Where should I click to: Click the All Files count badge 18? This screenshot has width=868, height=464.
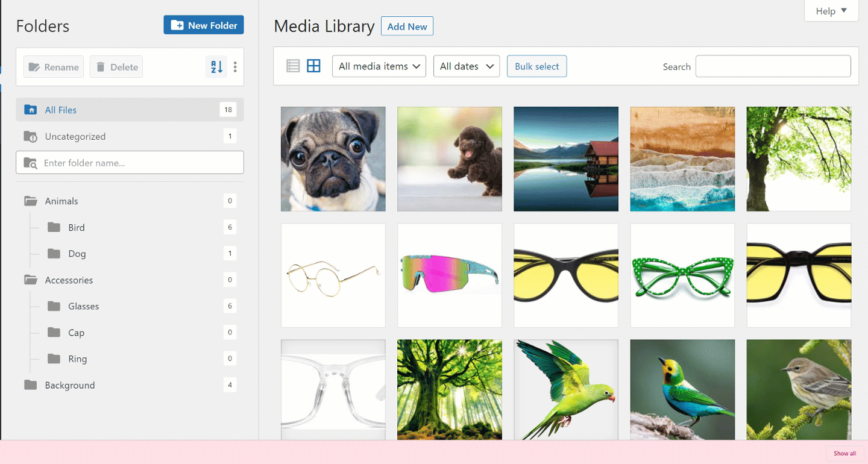tap(228, 110)
